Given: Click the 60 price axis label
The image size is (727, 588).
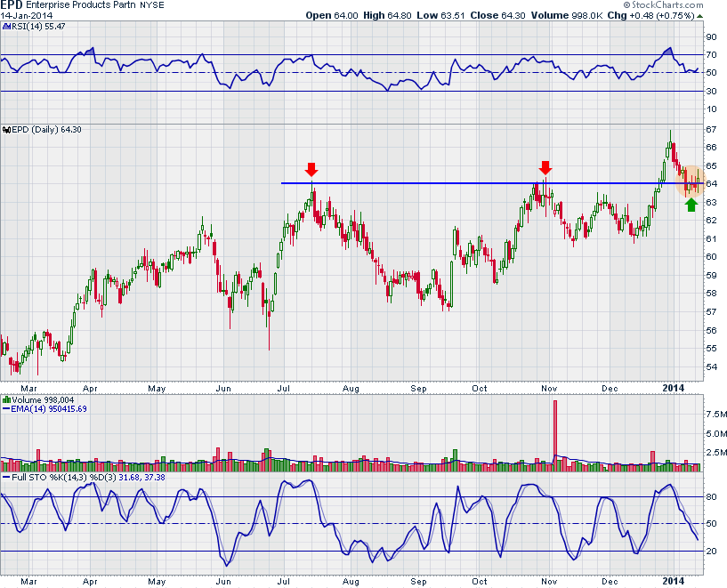Looking at the screenshot, I should pyautogui.click(x=711, y=257).
